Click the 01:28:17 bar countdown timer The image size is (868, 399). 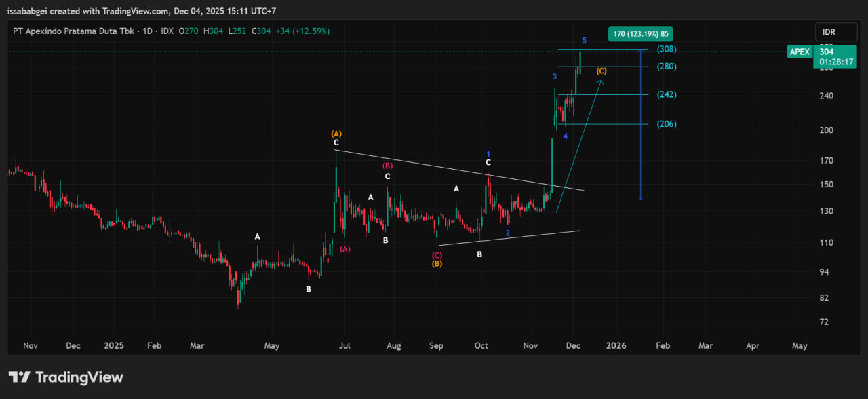pyautogui.click(x=835, y=62)
